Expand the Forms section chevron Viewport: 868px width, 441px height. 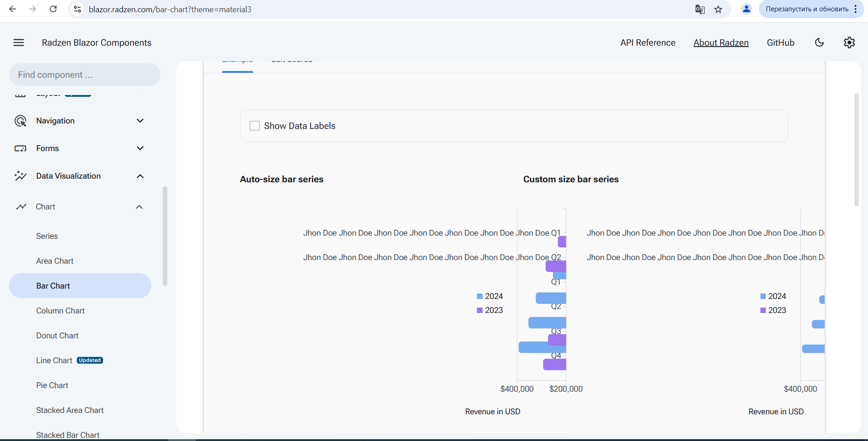(140, 148)
